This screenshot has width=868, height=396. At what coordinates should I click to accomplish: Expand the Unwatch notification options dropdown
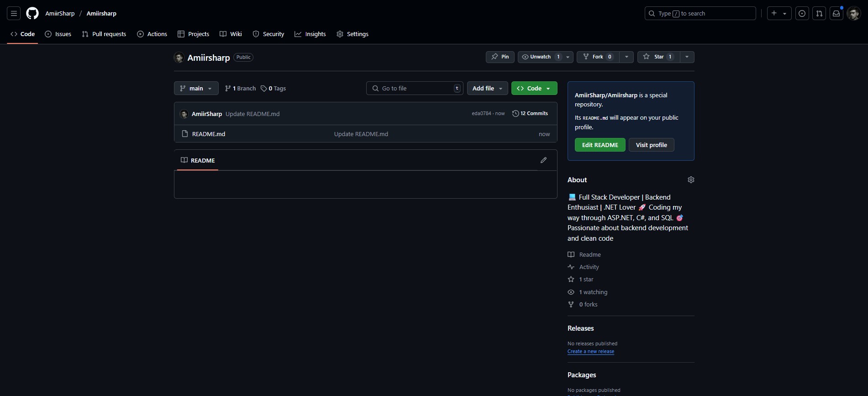(568, 57)
